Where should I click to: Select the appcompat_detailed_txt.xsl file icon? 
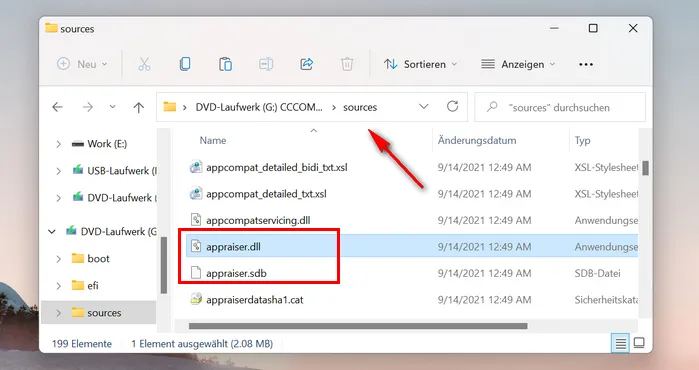point(196,194)
